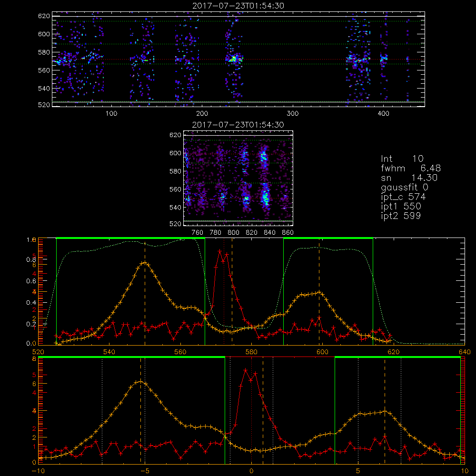Click the red dotted line at 0 in bottom plot
The image size is (476, 476).
[251, 410]
